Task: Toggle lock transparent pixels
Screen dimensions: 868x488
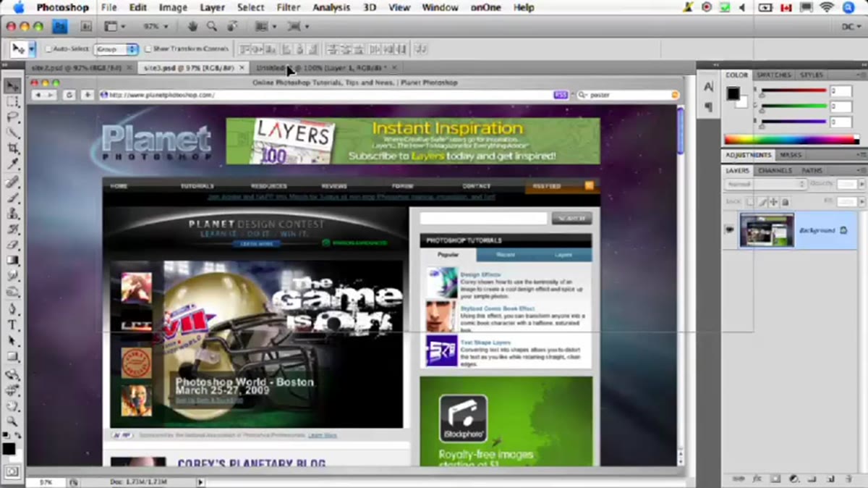Action: 750,202
